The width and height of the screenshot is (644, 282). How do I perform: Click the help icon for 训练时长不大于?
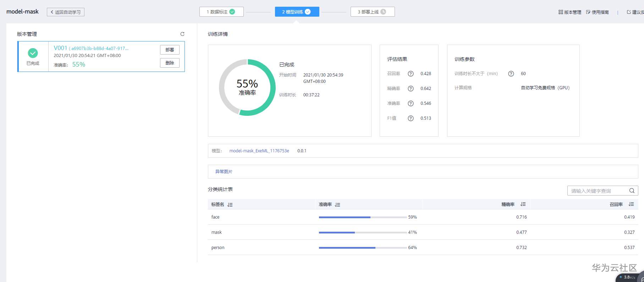[x=511, y=74]
